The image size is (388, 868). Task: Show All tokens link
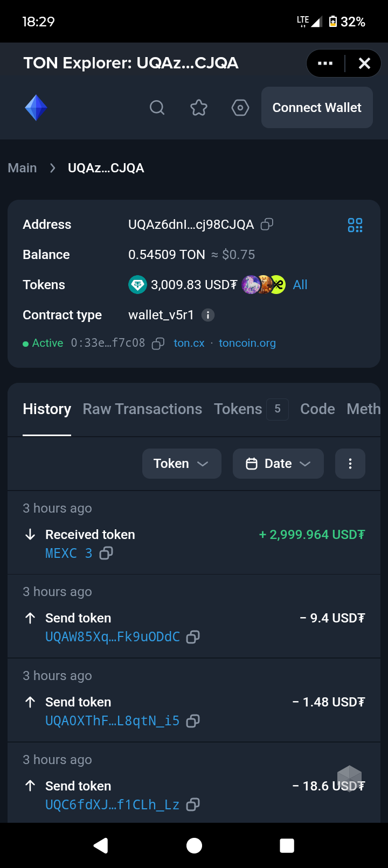point(300,285)
